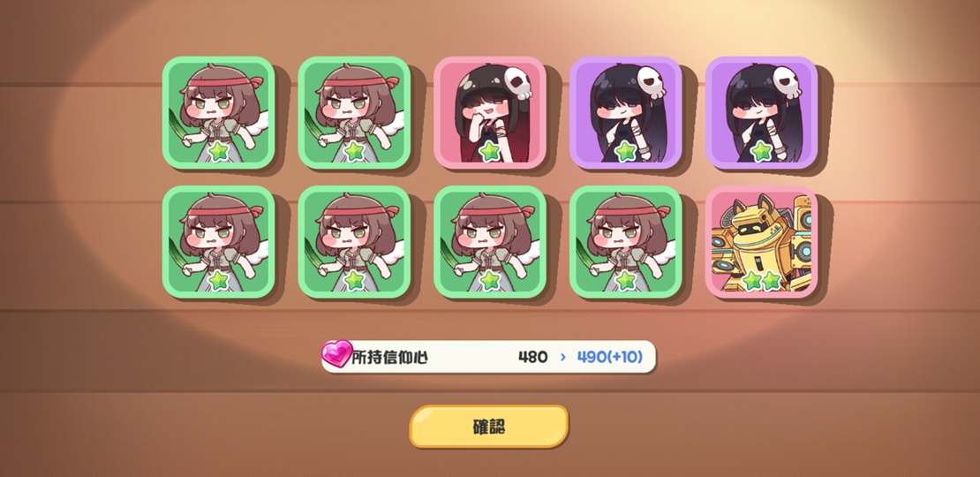
Task: Click the star on first purple card
Action: click(625, 151)
